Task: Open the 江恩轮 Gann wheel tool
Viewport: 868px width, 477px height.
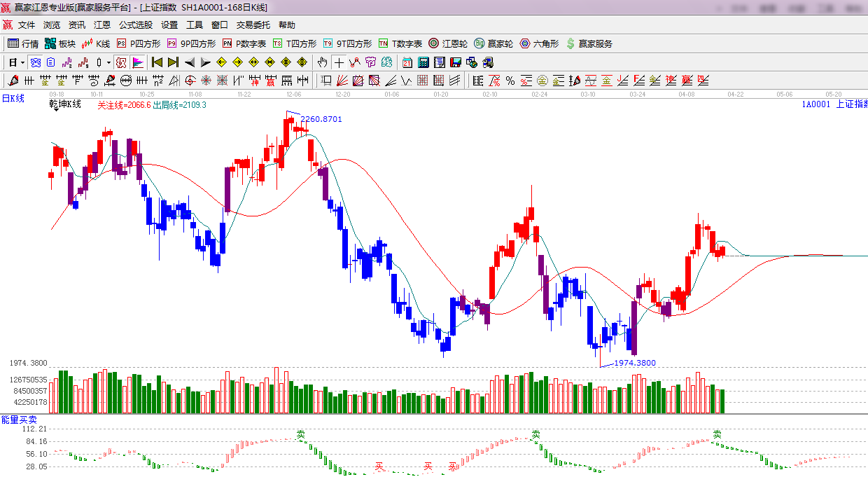Action: pyautogui.click(x=448, y=43)
